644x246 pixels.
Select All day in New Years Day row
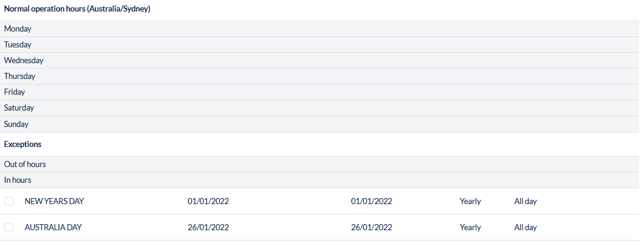[x=526, y=201]
